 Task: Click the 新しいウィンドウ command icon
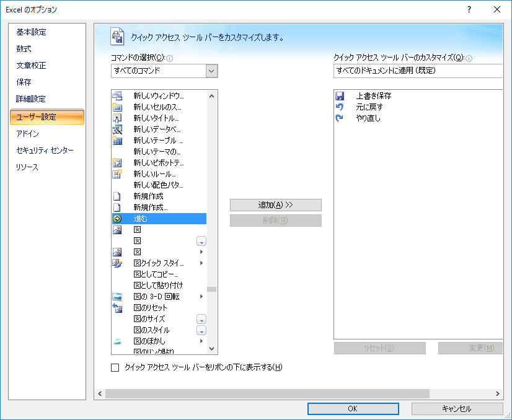pyautogui.click(x=117, y=96)
